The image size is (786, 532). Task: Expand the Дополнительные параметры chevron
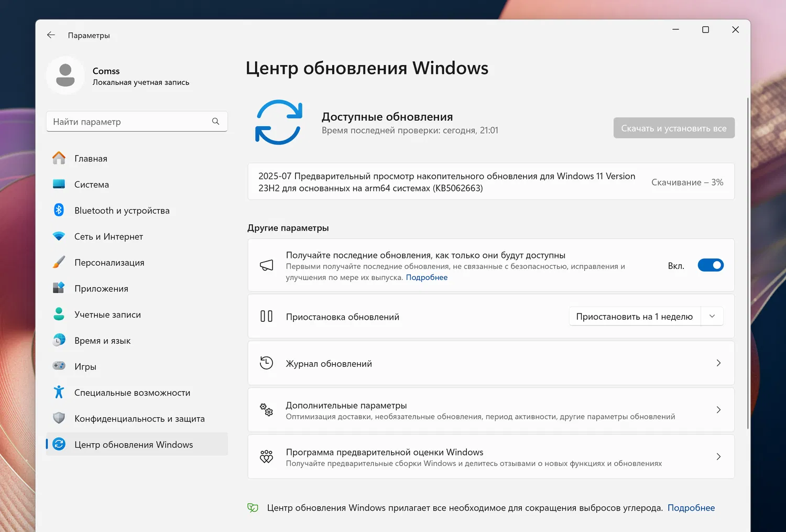point(718,410)
